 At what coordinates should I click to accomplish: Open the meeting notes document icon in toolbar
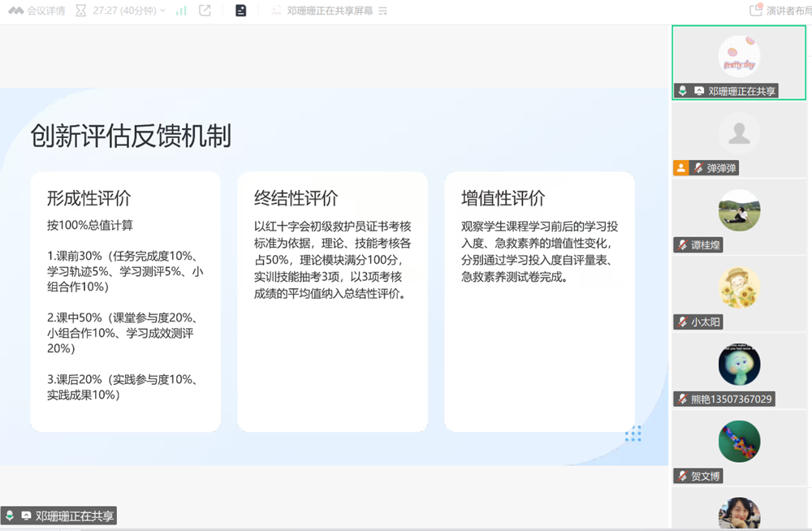pyautogui.click(x=240, y=11)
